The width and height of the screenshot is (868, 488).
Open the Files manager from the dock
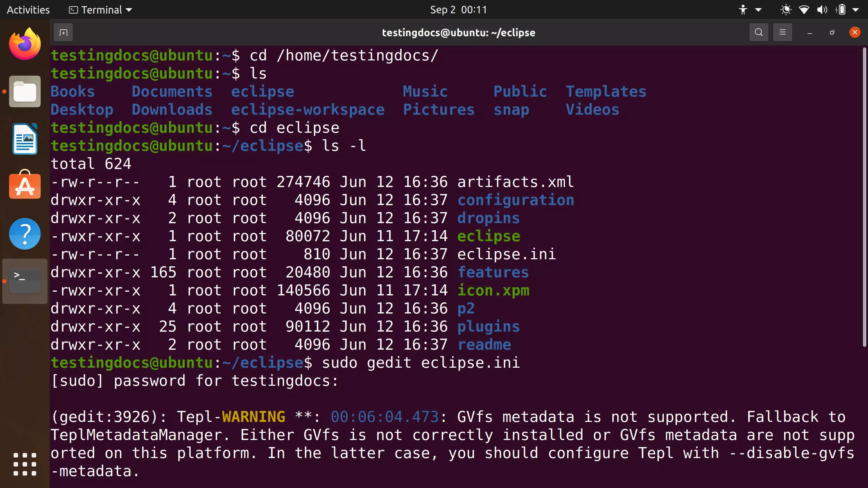pos(24,91)
